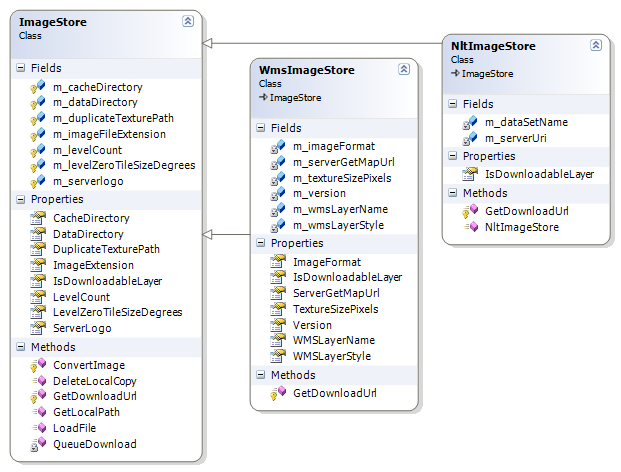621x472 pixels.
Task: Collapse Properties section in ImageStore
Action: coord(21,199)
